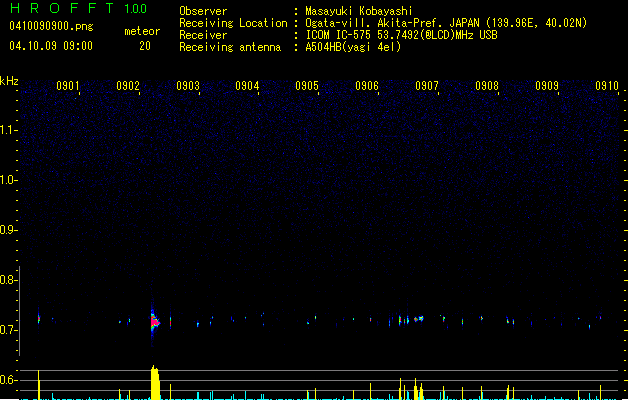Click the large red meteor echo after 0902
This screenshot has width=629, height=400.
(x=155, y=322)
